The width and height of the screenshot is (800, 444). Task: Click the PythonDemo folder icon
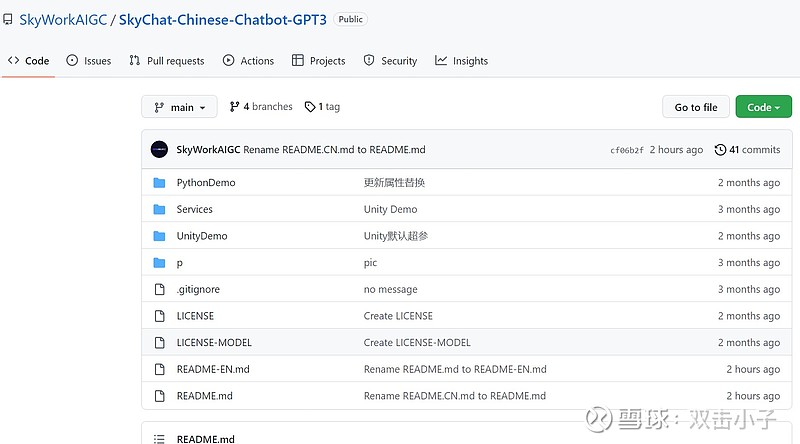tap(159, 183)
